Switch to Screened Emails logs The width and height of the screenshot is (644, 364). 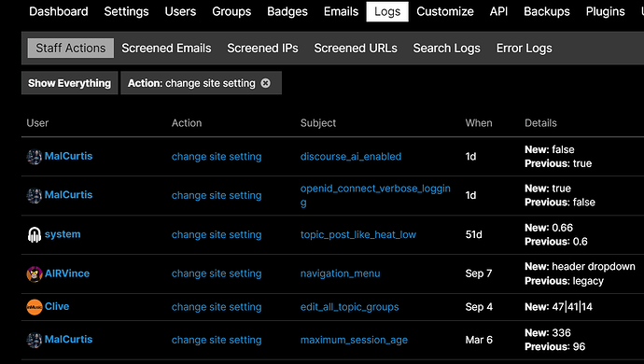pos(166,49)
